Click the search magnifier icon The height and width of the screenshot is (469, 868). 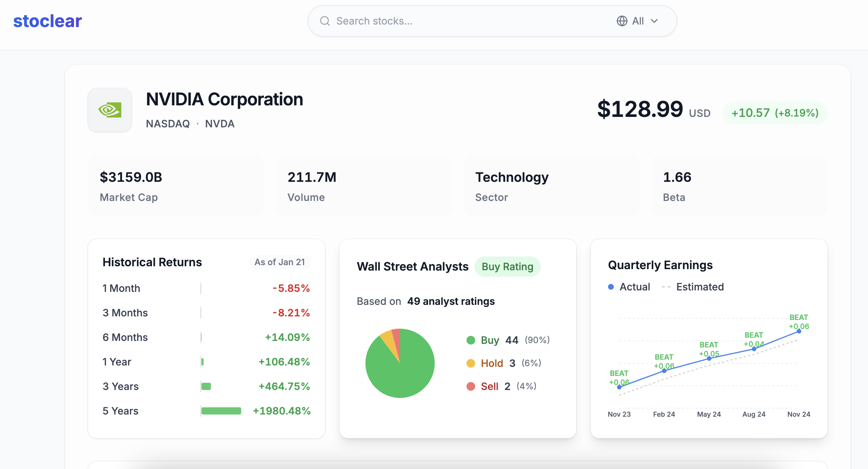[x=325, y=21]
